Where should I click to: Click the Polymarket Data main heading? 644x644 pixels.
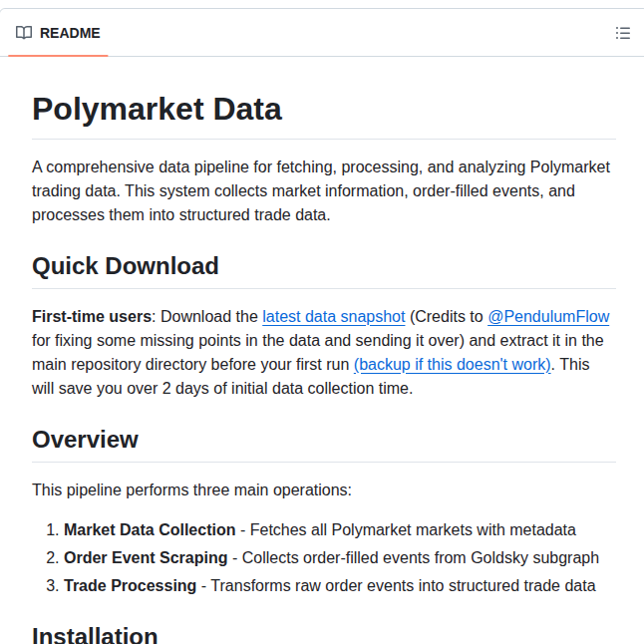pos(157,110)
